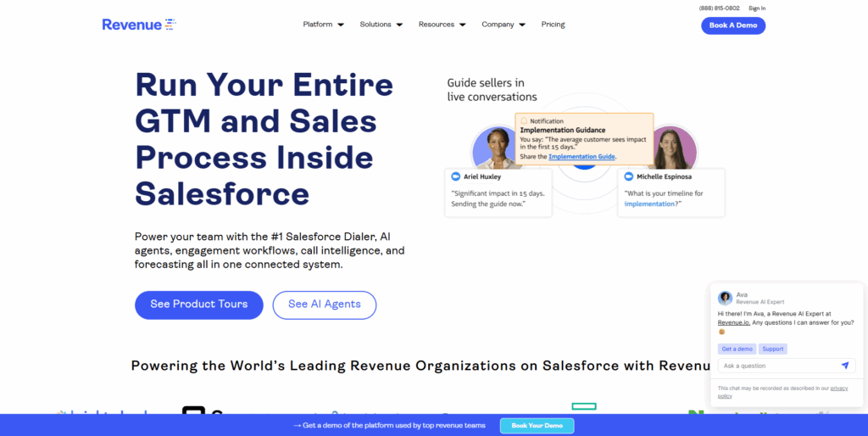The width and height of the screenshot is (868, 436).
Task: Click the Solutions menu label
Action: (376, 25)
